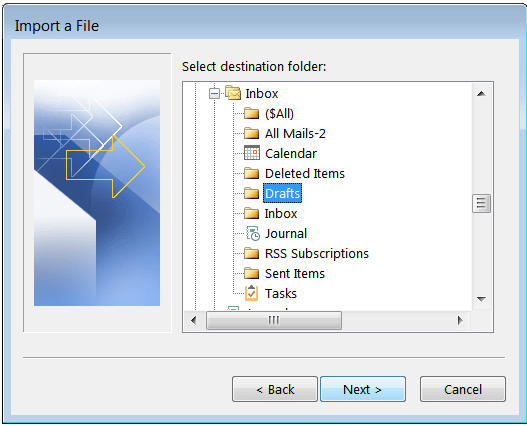Select Deleted Items as destination folder
The height and width of the screenshot is (426, 527).
pos(305,173)
